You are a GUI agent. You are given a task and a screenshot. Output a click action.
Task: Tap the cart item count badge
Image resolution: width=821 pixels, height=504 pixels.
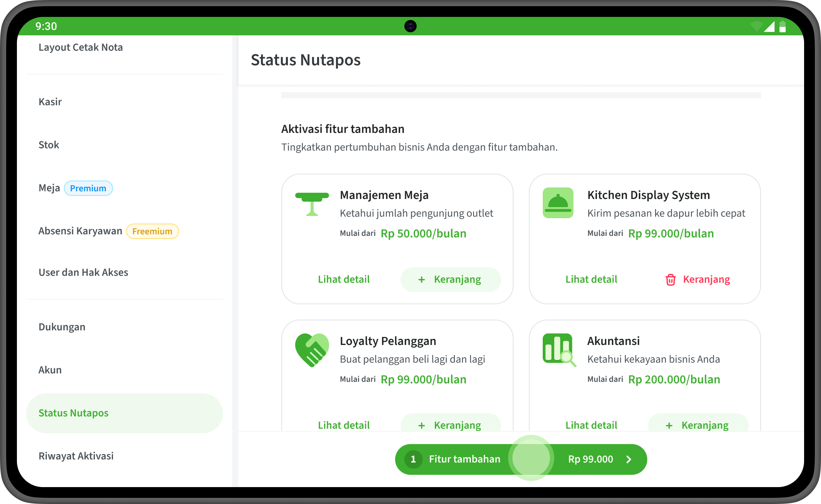click(x=413, y=459)
